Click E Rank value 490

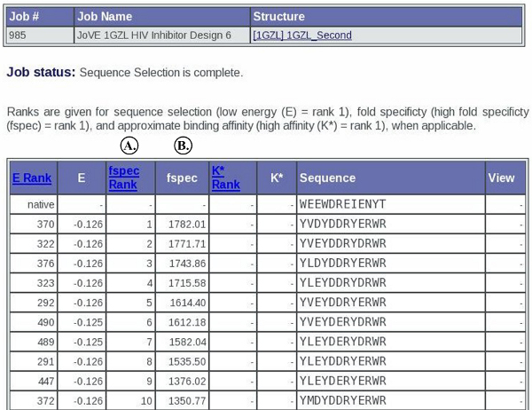click(x=46, y=322)
